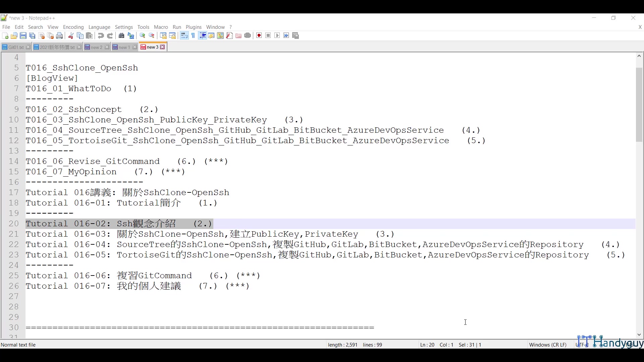Click the Cut scissors icon

click(x=71, y=36)
